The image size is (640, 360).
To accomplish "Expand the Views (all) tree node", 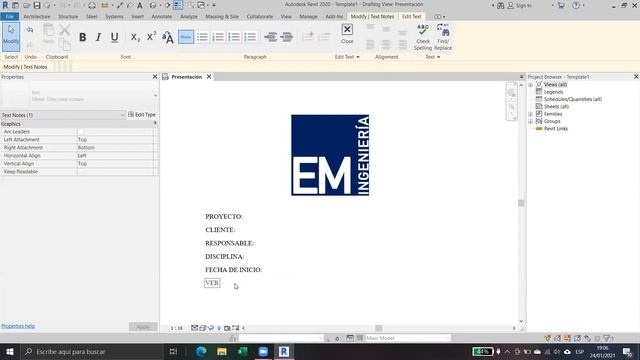I will [531, 85].
